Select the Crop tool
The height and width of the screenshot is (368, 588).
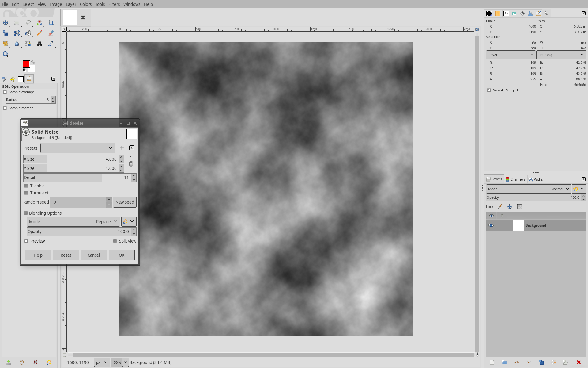51,23
